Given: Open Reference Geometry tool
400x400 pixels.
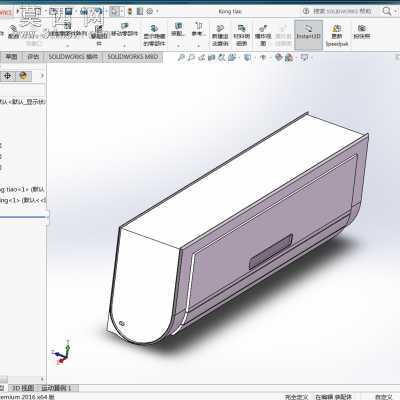Looking at the screenshot, I should [199, 29].
